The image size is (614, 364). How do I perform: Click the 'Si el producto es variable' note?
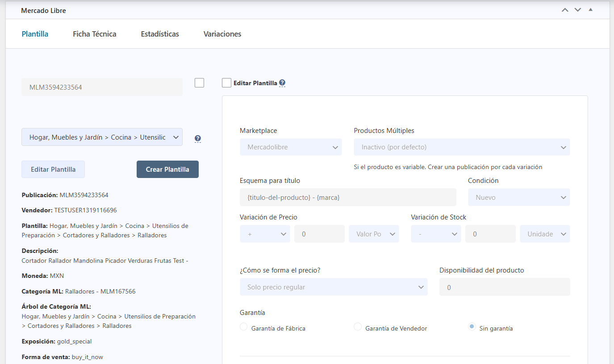pyautogui.click(x=448, y=167)
